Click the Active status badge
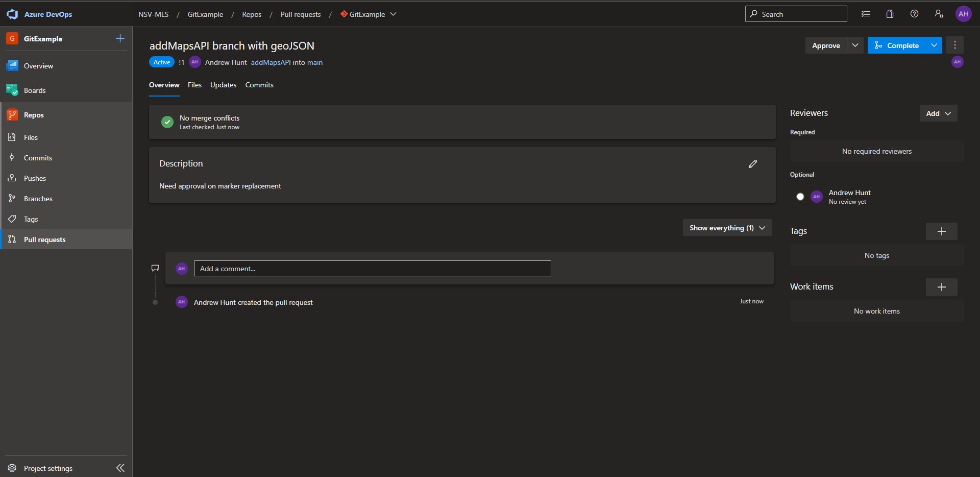This screenshot has height=477, width=980. (162, 62)
